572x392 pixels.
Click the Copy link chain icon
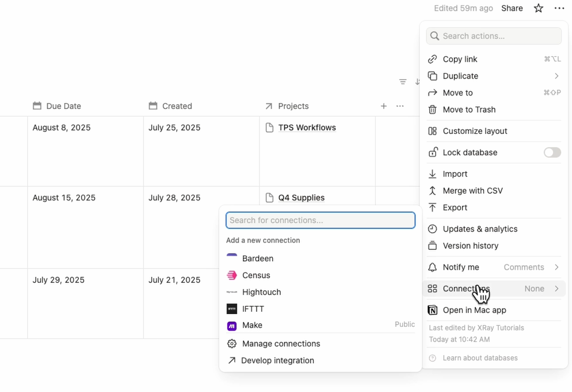(433, 59)
